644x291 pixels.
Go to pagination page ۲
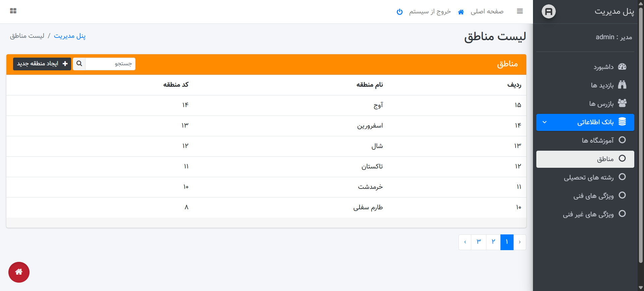493,242
